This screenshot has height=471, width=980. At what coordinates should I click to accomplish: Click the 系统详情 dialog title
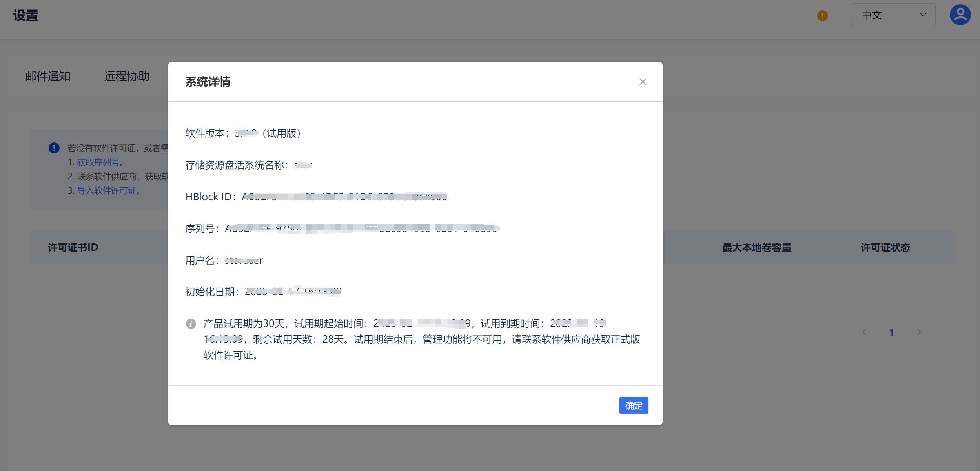click(208, 82)
